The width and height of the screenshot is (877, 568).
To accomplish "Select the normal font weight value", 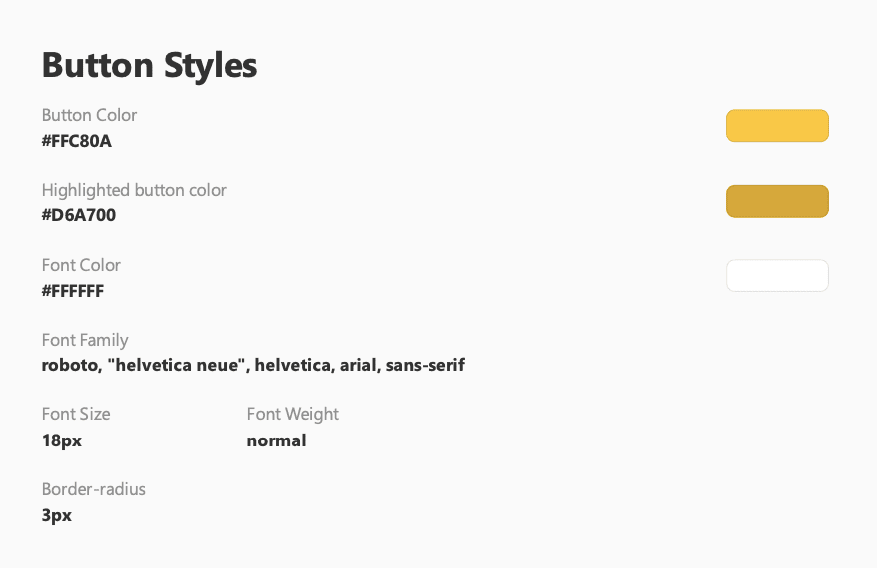I will click(x=276, y=440).
